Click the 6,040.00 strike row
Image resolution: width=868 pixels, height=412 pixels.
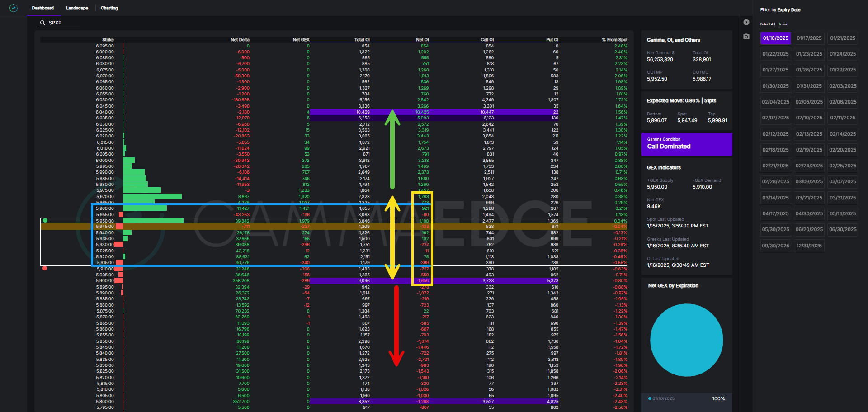tap(334, 112)
